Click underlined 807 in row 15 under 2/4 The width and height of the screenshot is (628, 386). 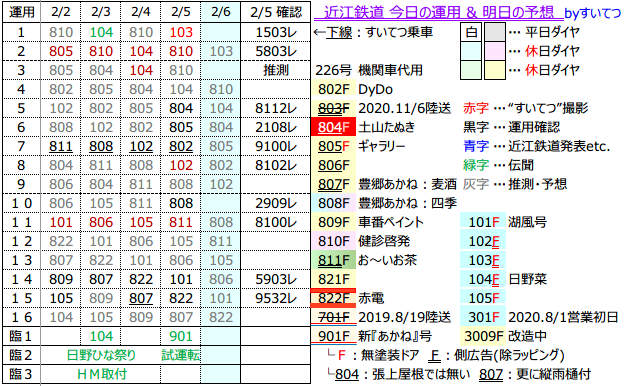coord(141,298)
